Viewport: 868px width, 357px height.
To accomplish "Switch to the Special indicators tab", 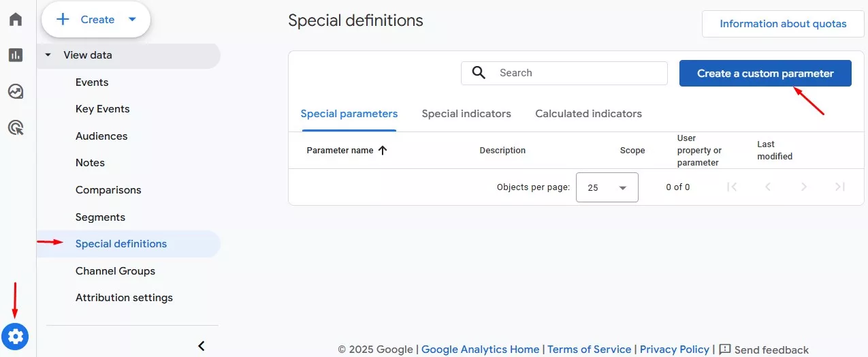I will [x=466, y=114].
